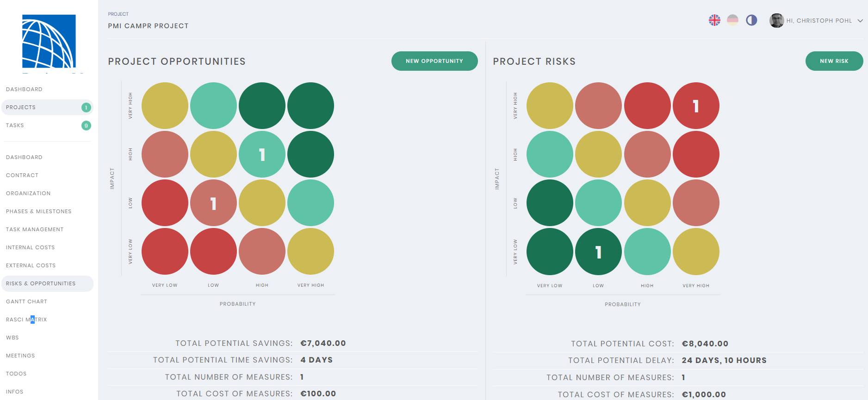Create a new opportunity
This screenshot has width=868, height=400.
pyautogui.click(x=434, y=61)
